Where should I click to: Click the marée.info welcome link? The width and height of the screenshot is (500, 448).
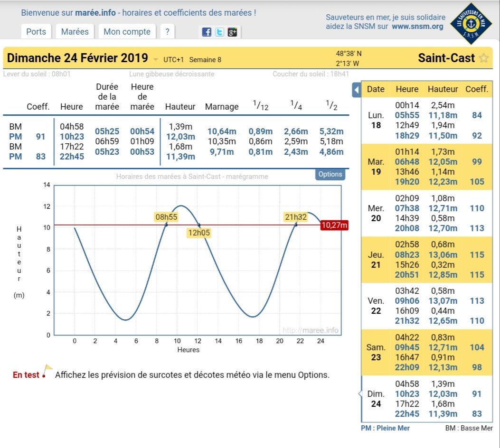tap(95, 13)
